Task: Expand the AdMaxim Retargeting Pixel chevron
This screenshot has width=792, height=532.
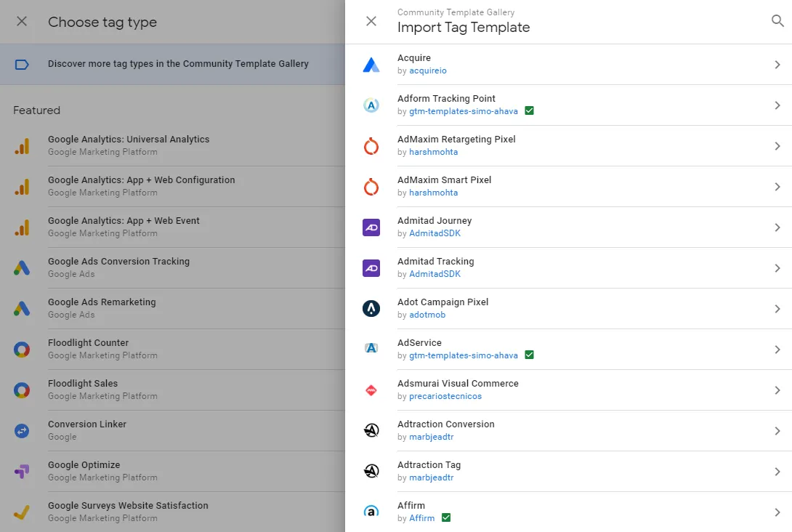Action: (777, 146)
